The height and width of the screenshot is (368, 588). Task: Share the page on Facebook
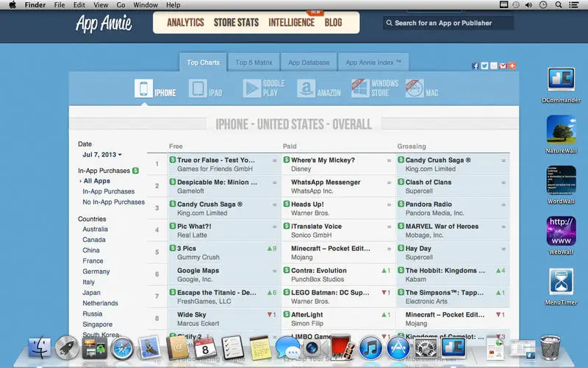476,66
